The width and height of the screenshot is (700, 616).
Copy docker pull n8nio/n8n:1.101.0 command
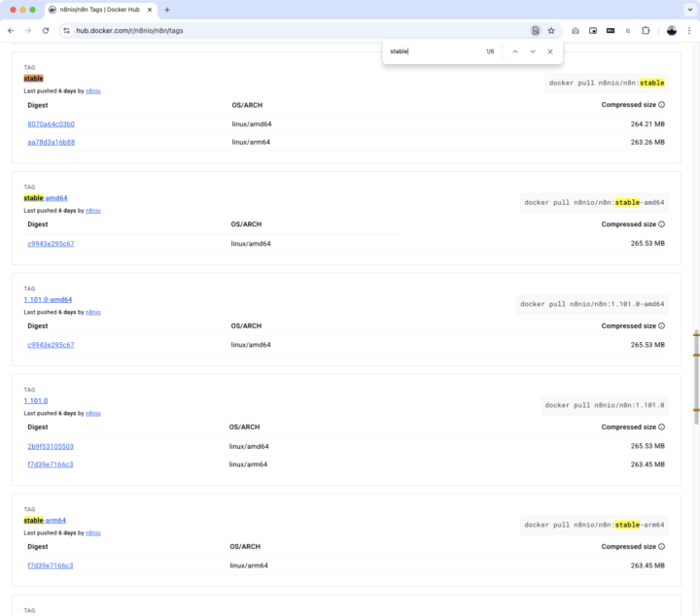click(605, 405)
